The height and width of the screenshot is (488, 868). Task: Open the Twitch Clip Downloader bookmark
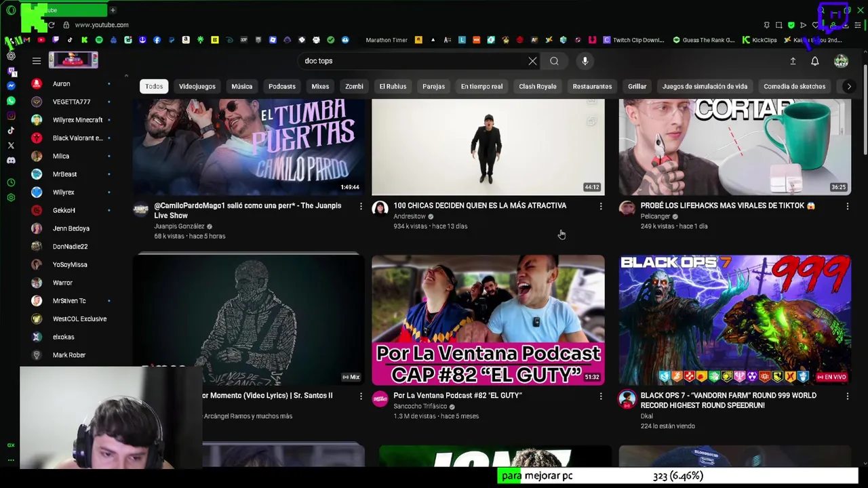click(x=633, y=40)
